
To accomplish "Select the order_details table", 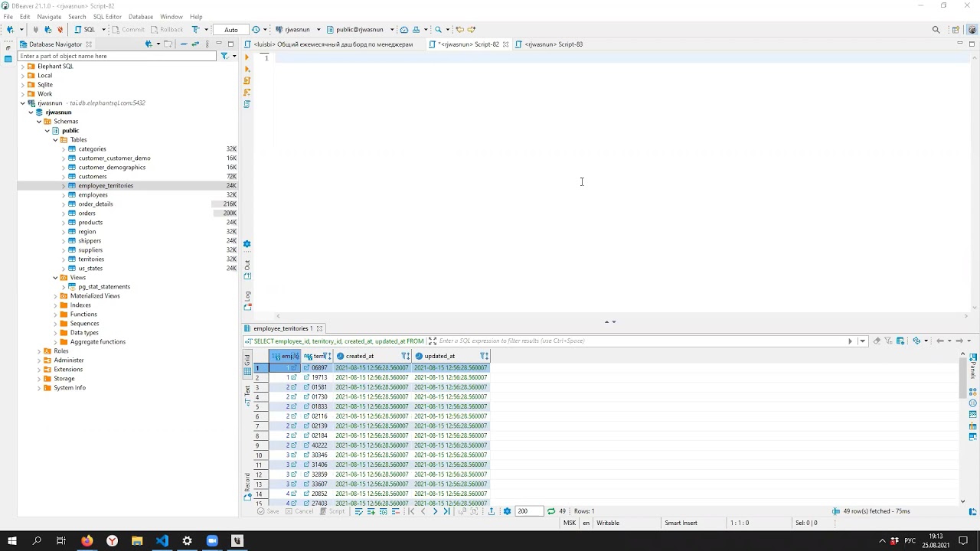I will coord(95,204).
